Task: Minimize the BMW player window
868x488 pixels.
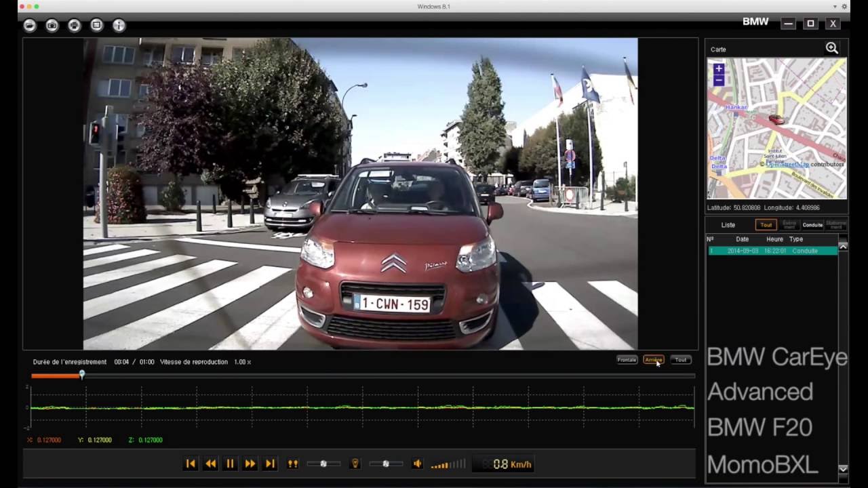Action: [x=788, y=24]
